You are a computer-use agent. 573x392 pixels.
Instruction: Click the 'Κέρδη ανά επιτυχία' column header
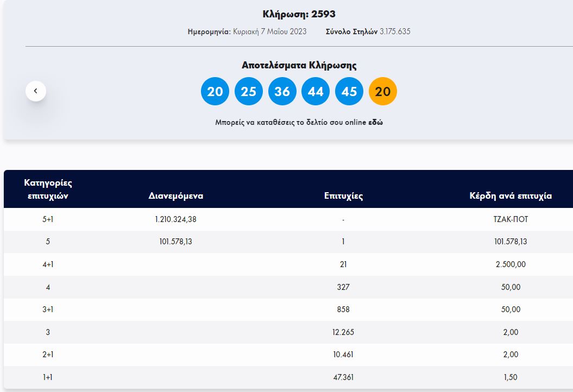tap(511, 196)
